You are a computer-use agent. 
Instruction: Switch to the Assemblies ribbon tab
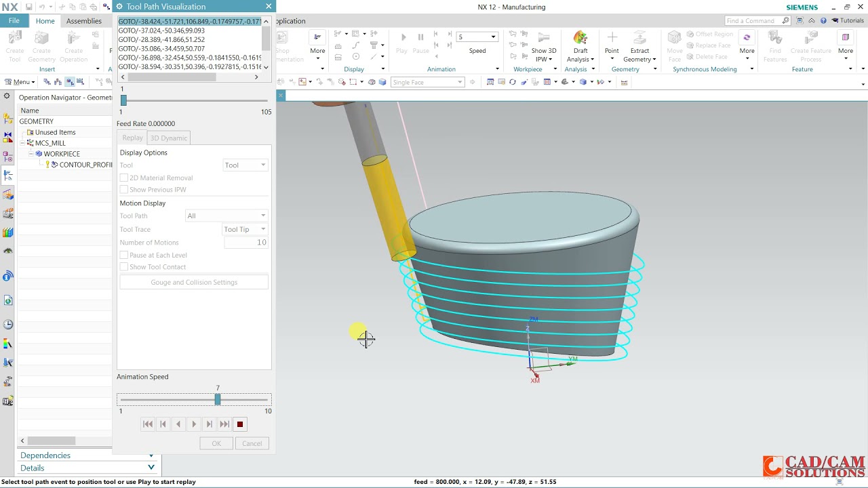(84, 21)
